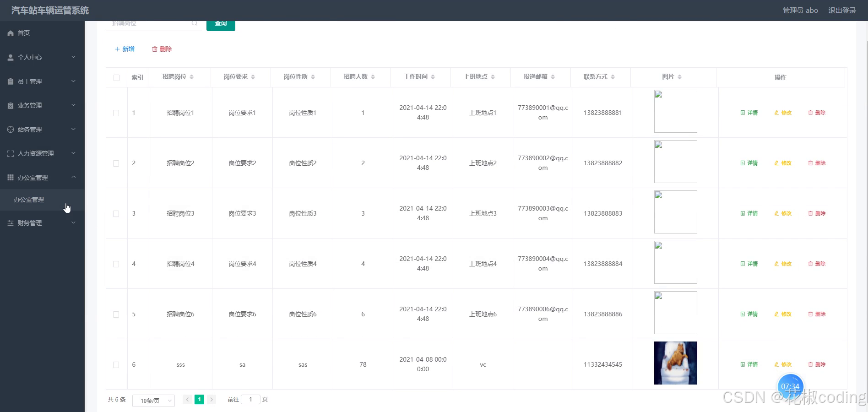Open 详情 for the sss row
Screen dimensions: 868x412
[749, 364]
